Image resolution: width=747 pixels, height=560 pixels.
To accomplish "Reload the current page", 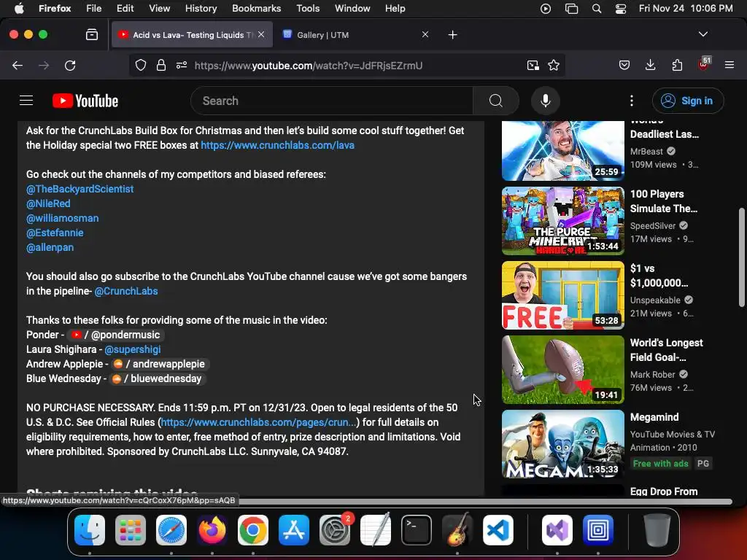I will point(70,65).
